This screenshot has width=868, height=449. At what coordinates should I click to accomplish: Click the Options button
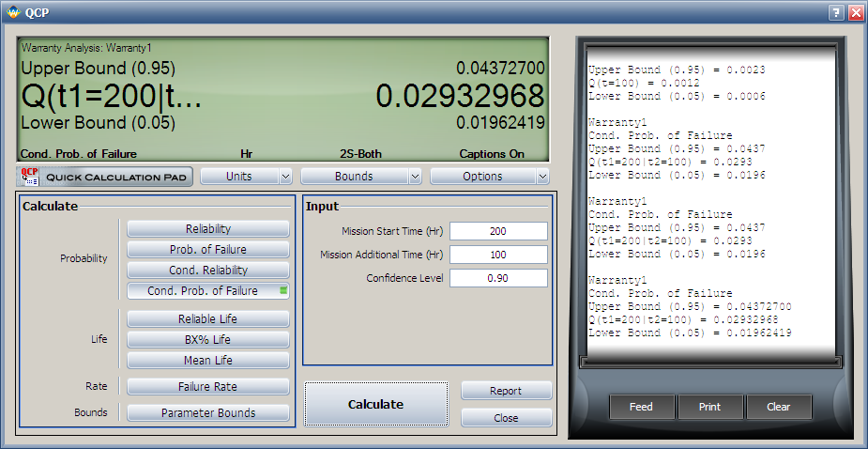coord(482,177)
